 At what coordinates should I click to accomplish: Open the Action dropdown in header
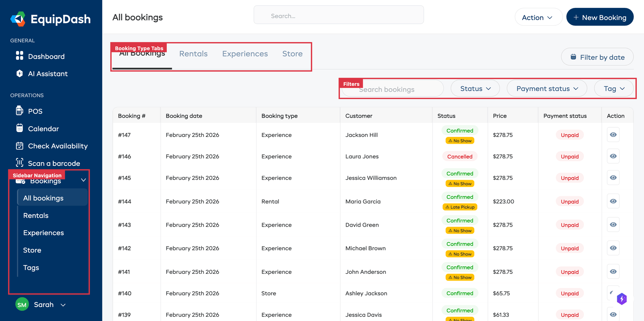pyautogui.click(x=538, y=17)
